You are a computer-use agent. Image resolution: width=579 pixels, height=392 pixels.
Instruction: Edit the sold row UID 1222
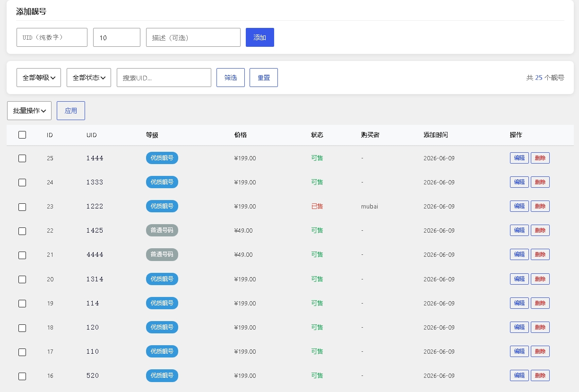coord(519,206)
